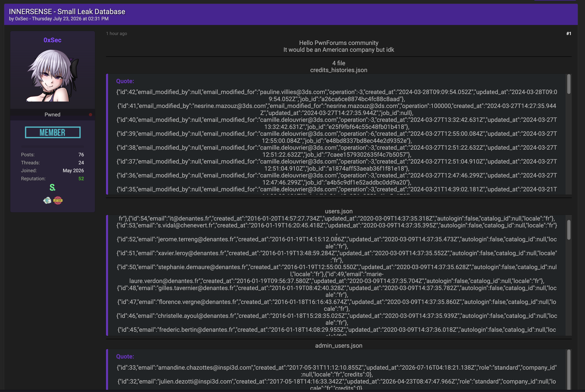Click the scrollbar of users.json quote box
Viewport: 585px width, 392px height.
pyautogui.click(x=568, y=230)
